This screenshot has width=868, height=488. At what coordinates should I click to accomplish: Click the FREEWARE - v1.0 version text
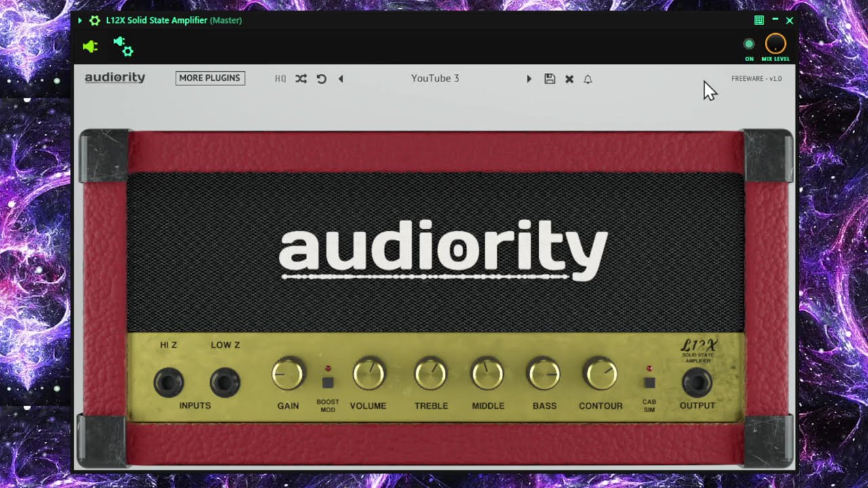pyautogui.click(x=756, y=79)
